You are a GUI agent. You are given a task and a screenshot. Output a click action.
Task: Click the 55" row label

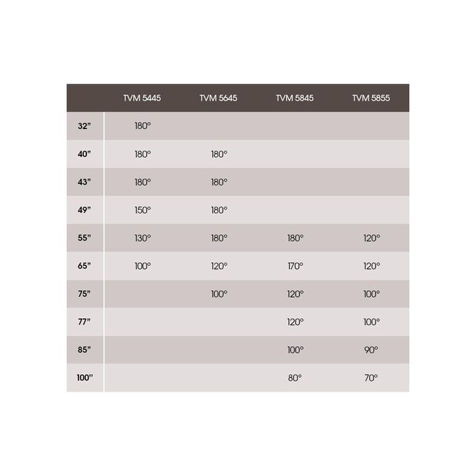pyautogui.click(x=85, y=237)
